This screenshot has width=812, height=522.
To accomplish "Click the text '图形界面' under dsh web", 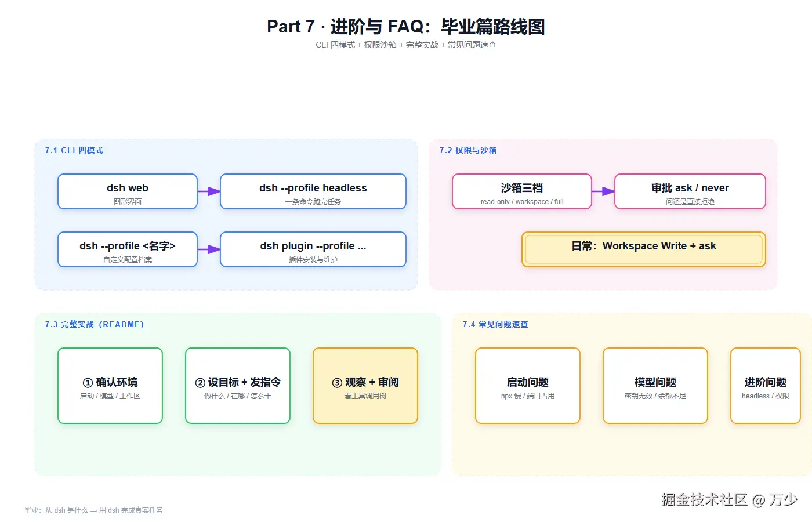I will pos(128,202).
